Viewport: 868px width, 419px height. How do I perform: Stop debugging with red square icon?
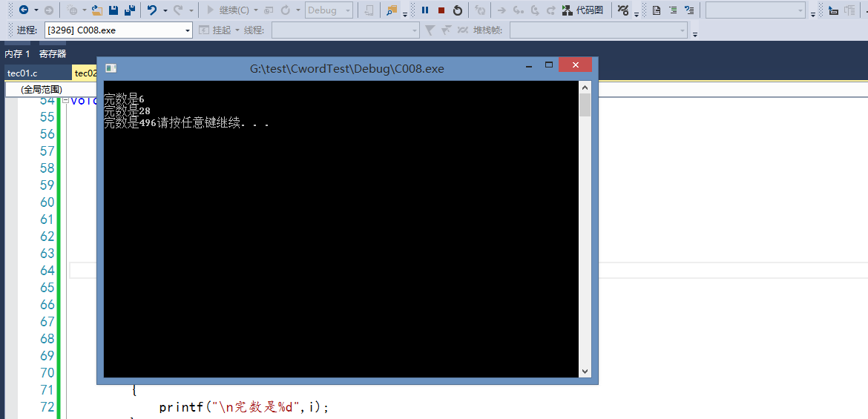[x=441, y=10]
